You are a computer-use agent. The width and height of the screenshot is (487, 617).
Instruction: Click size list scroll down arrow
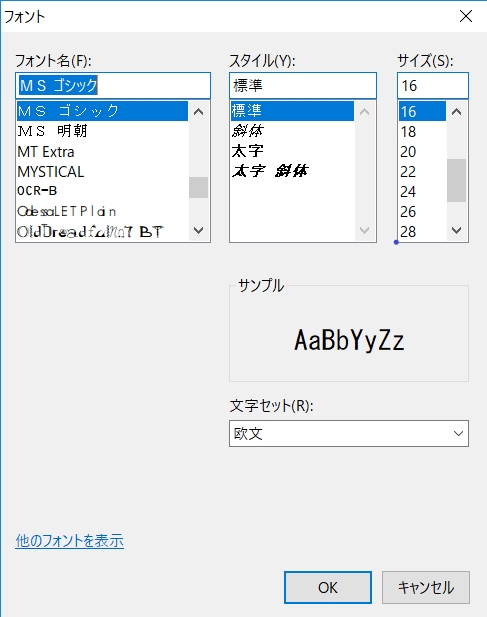(x=456, y=230)
